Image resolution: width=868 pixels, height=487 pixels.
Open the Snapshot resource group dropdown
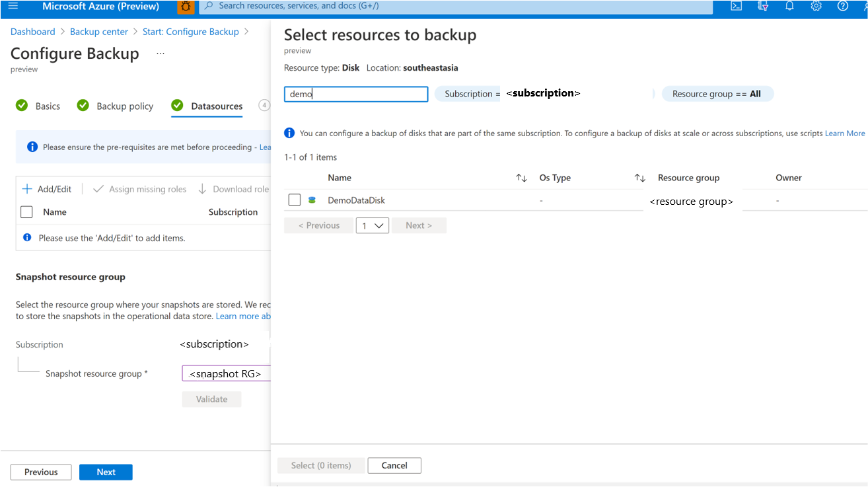[x=226, y=373]
